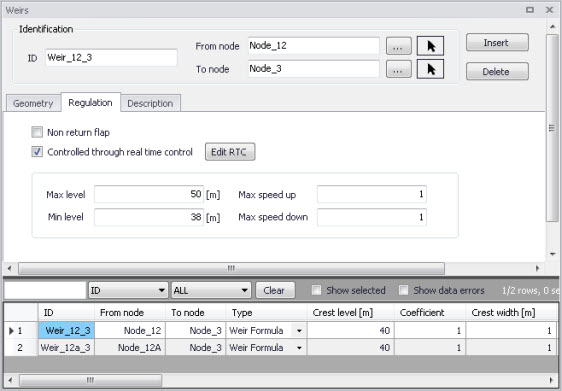Select the Regulation tab
This screenshot has width=562, height=391.
(90, 103)
